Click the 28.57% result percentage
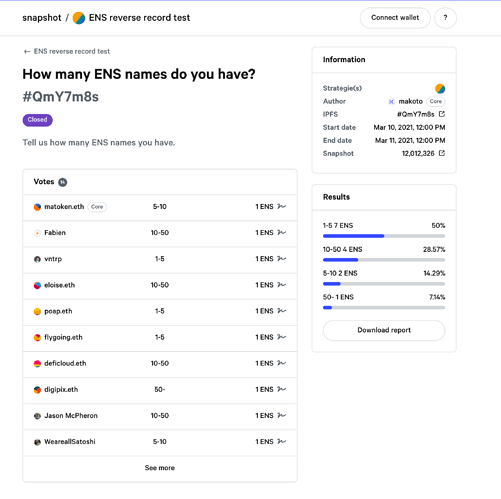The width and height of the screenshot is (501, 499). pos(434,250)
